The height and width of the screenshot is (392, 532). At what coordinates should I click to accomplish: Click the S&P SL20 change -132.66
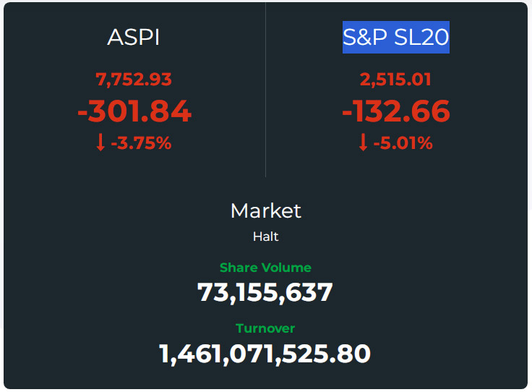396,111
